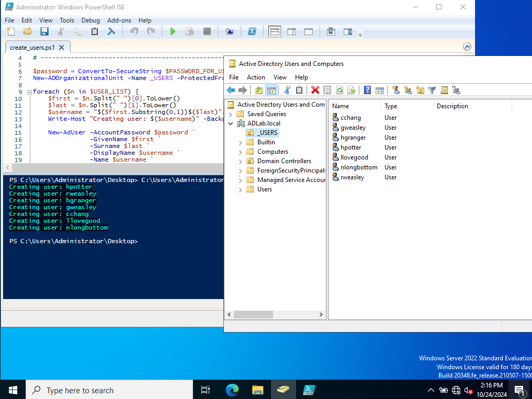The width and height of the screenshot is (532, 399).
Task: Toggle the console tree show/hide button
Action: coord(271,90)
